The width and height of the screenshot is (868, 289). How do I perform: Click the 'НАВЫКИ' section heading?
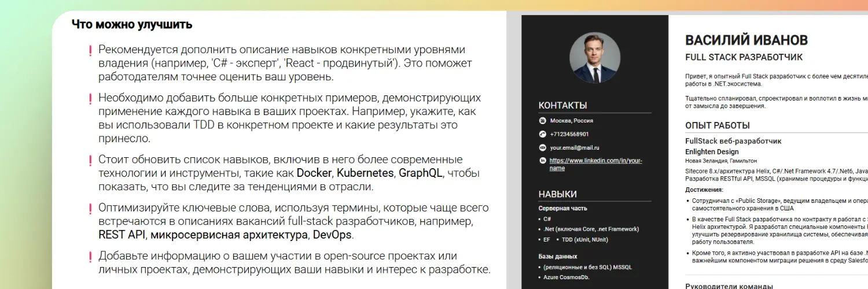(x=558, y=194)
